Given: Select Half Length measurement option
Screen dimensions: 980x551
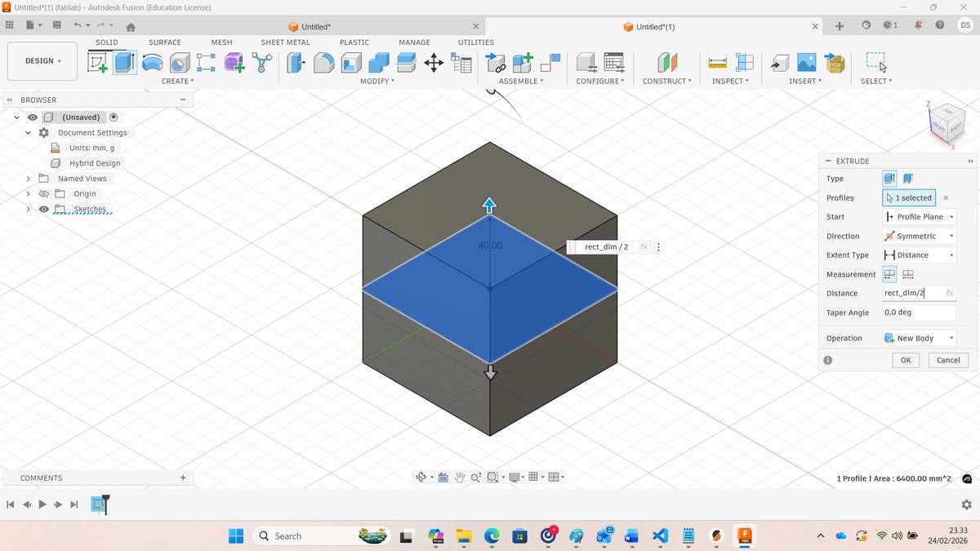Looking at the screenshot, I should pos(890,274).
